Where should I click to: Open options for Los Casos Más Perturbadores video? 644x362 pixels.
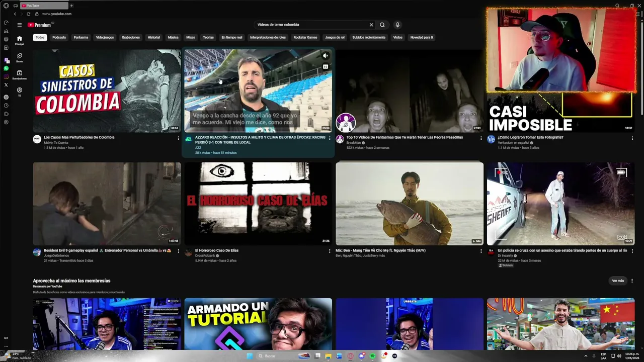click(x=178, y=138)
